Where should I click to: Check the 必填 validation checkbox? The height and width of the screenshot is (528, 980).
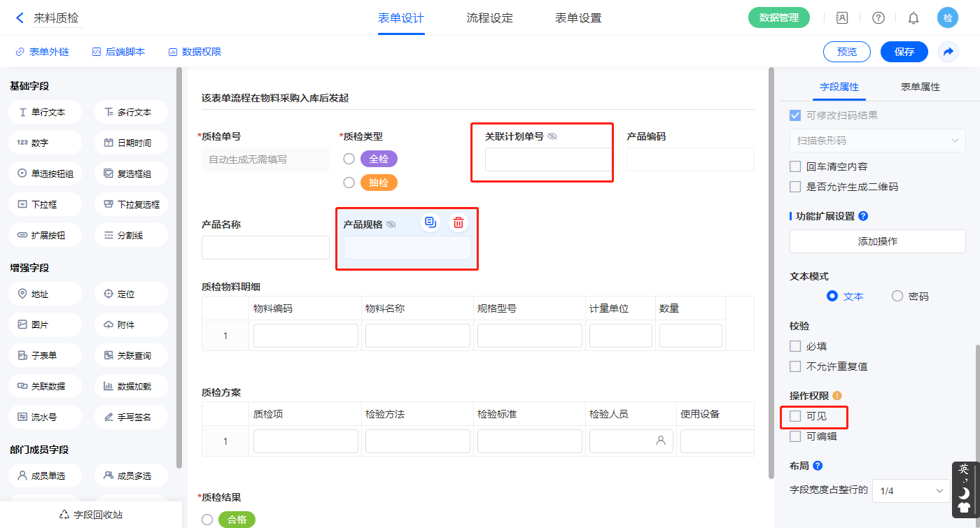point(795,346)
